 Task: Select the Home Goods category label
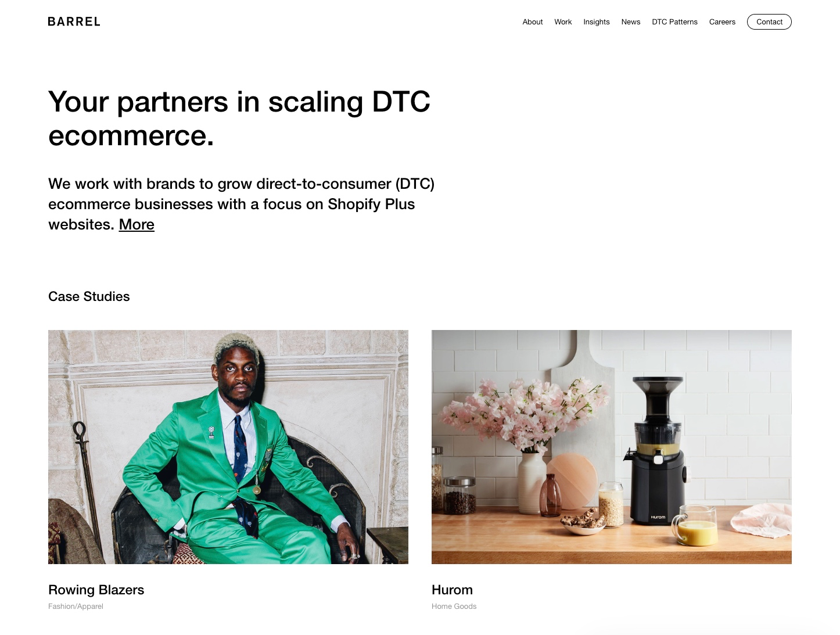click(454, 607)
